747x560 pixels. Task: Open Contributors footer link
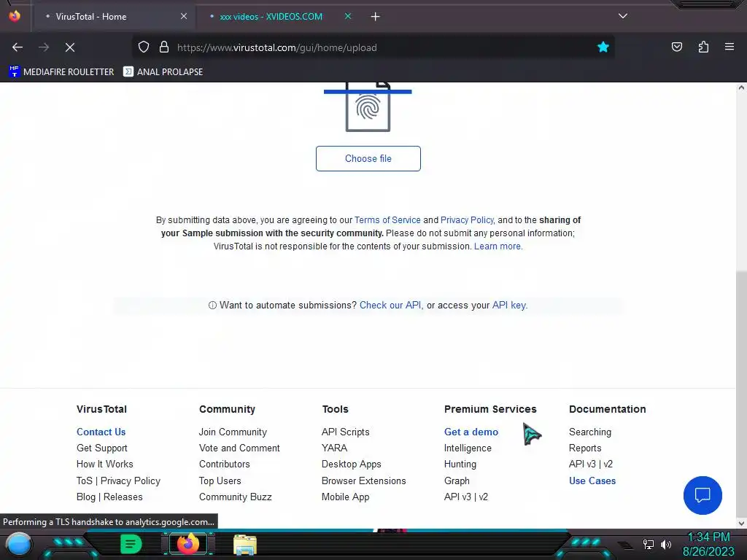click(225, 464)
